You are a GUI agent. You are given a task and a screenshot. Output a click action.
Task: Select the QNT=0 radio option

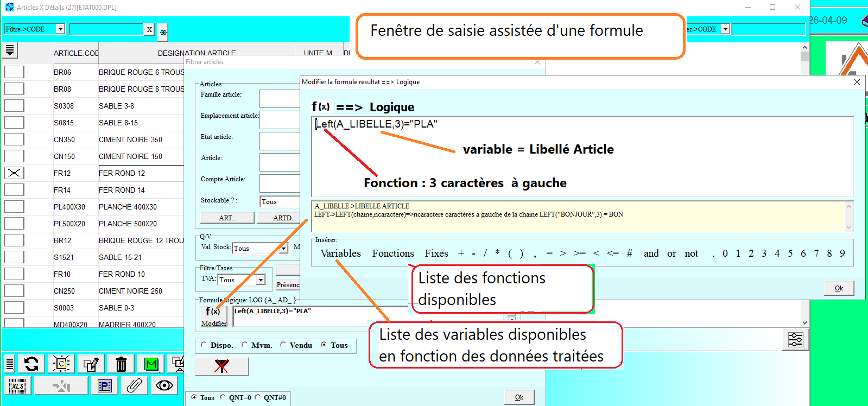point(223,397)
